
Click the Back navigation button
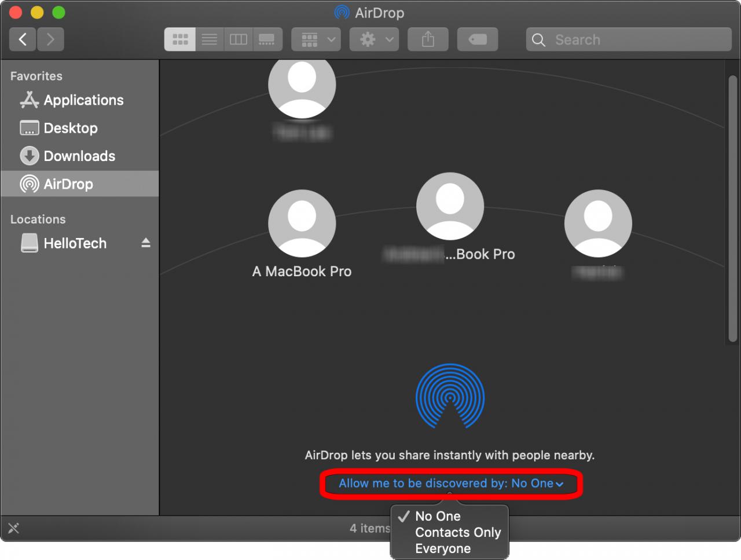point(23,39)
